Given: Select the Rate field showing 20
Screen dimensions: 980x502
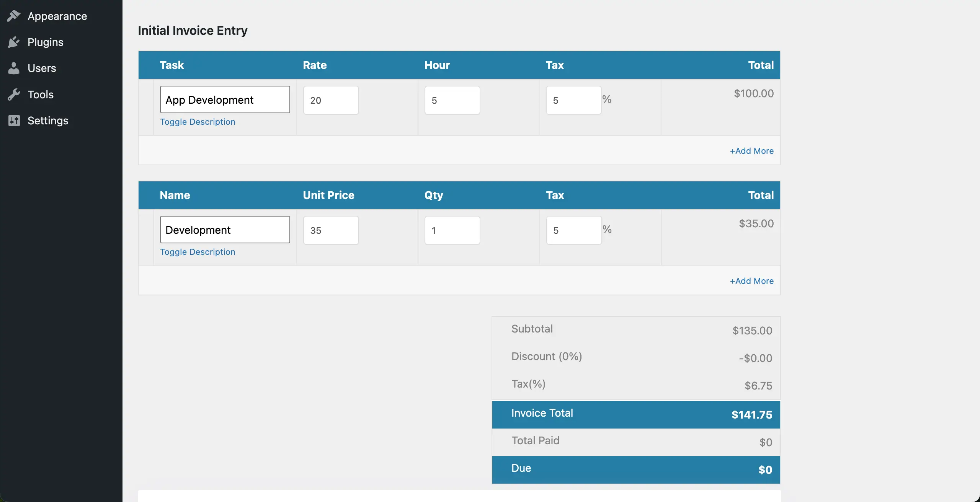Looking at the screenshot, I should [331, 100].
